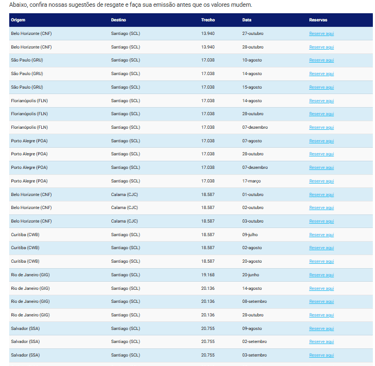
Task: Click the 'Reservas' column header
Action: click(x=318, y=20)
